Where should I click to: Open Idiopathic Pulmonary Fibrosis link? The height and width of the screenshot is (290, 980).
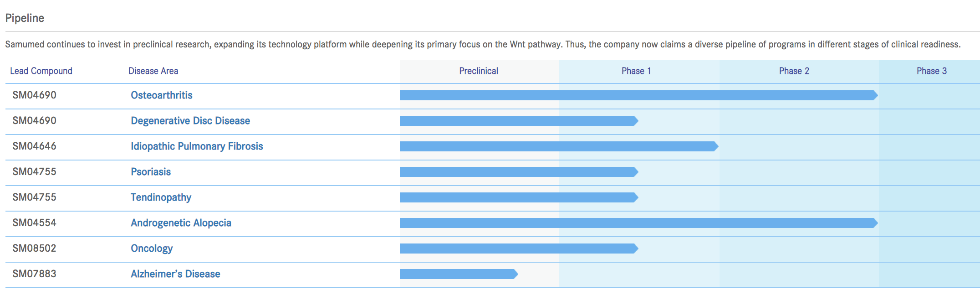[x=197, y=146]
